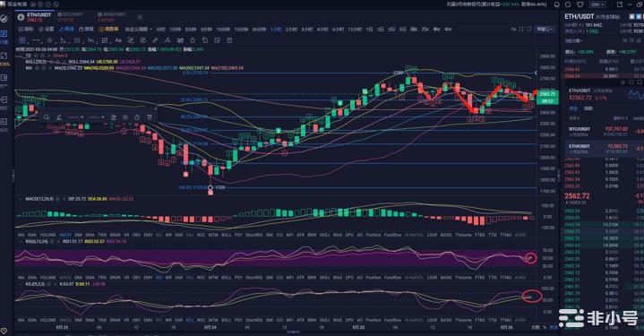
Task: Open order book decimal precision dropdown
Action: point(573,41)
